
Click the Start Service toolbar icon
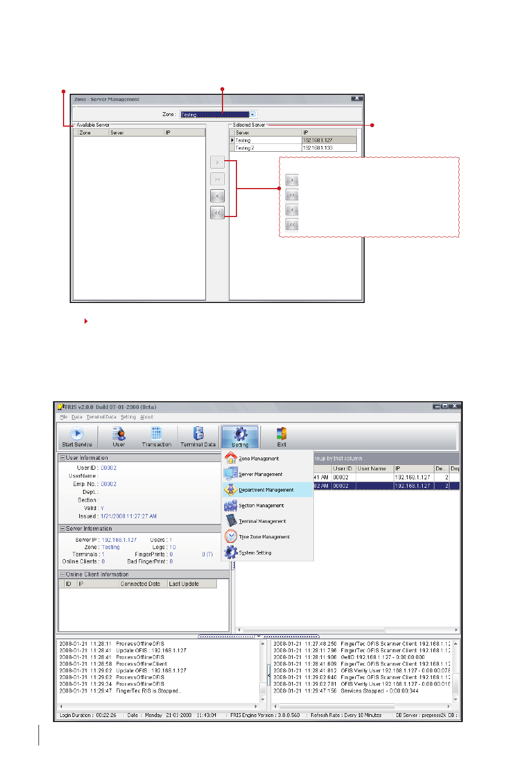coord(77,437)
